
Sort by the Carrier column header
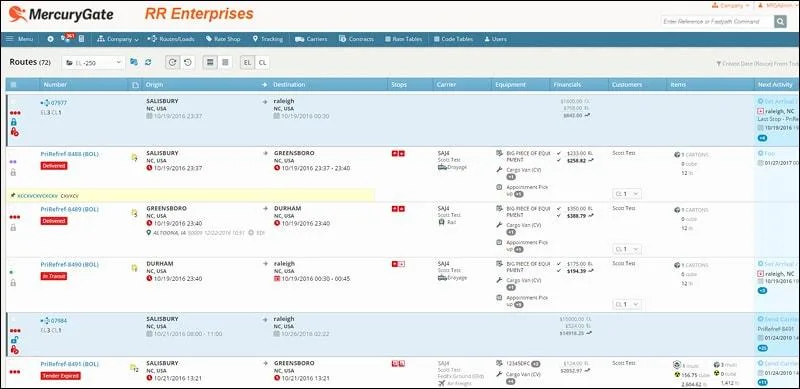[x=446, y=85]
